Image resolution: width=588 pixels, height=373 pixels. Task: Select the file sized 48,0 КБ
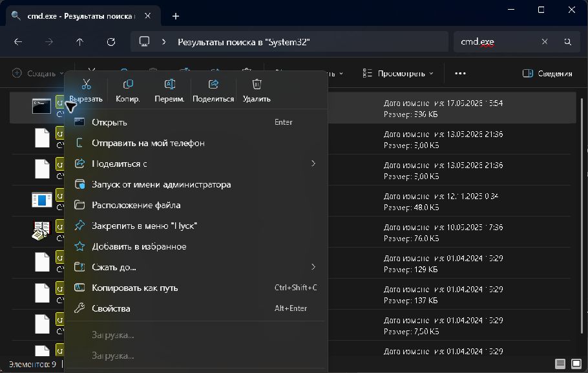[x=293, y=202]
